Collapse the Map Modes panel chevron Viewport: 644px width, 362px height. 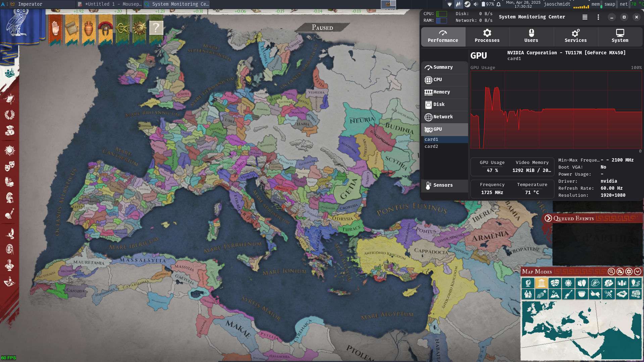pos(638,271)
